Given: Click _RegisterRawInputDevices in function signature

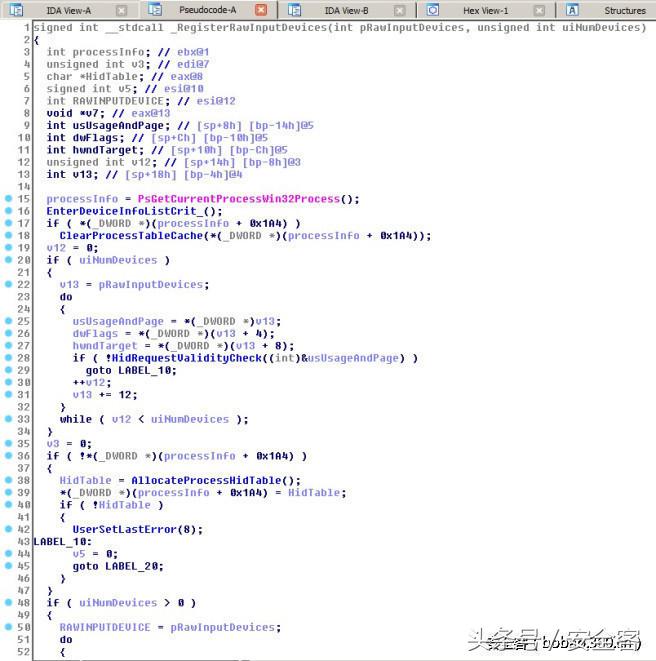Looking at the screenshot, I should (x=249, y=27).
